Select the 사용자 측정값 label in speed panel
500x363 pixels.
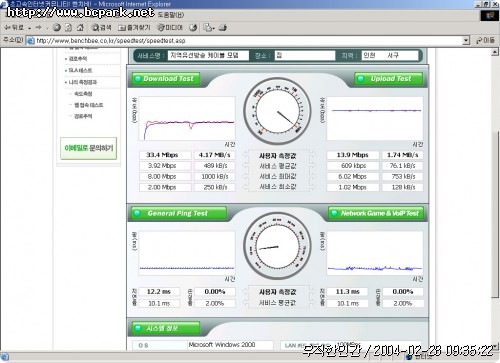coord(277,156)
